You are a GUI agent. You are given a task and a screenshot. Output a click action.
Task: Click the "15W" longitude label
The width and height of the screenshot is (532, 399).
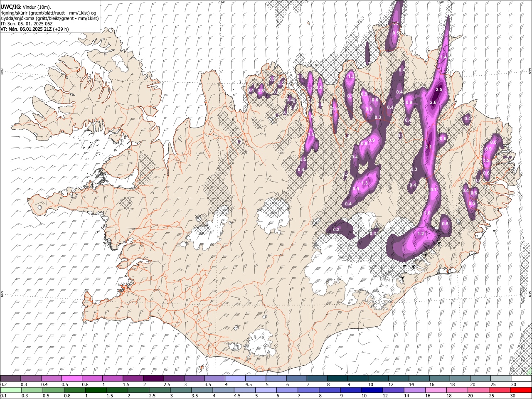click(440, 2)
